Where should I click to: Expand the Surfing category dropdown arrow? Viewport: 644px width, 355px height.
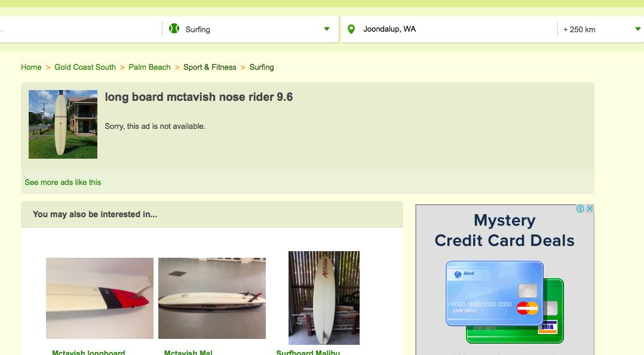pos(327,29)
